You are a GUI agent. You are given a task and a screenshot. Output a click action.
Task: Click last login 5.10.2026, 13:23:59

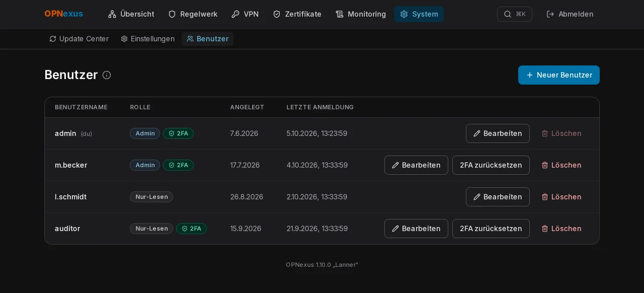point(317,133)
